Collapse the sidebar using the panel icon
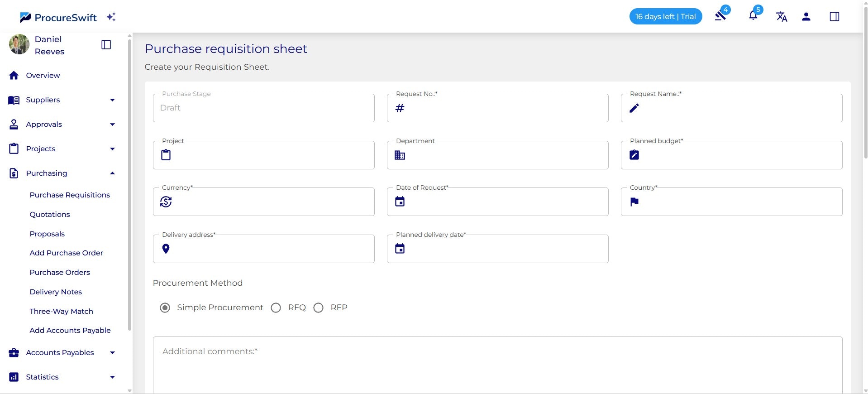The image size is (868, 394). coord(106,44)
